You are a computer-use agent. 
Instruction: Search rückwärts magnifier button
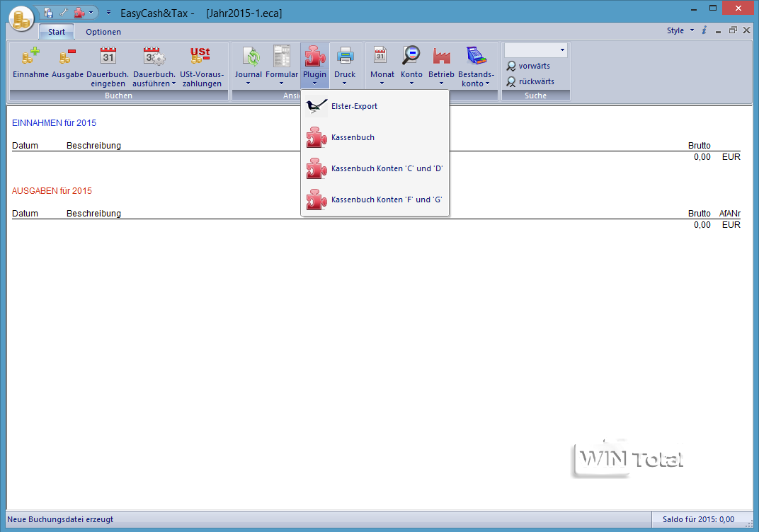pos(530,82)
